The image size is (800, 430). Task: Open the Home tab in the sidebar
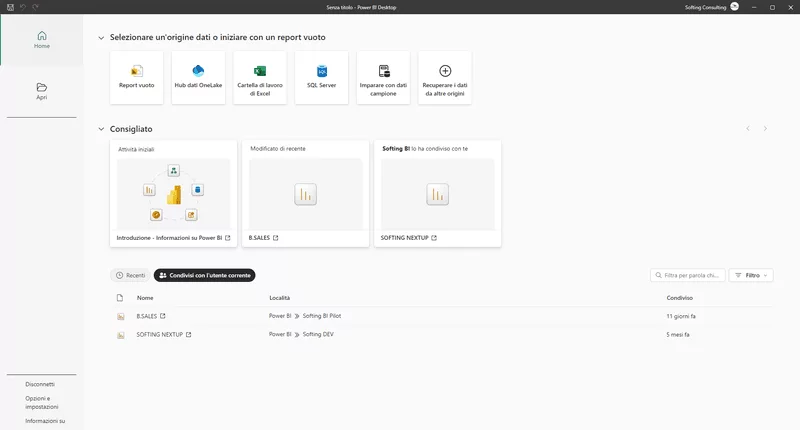tap(42, 40)
